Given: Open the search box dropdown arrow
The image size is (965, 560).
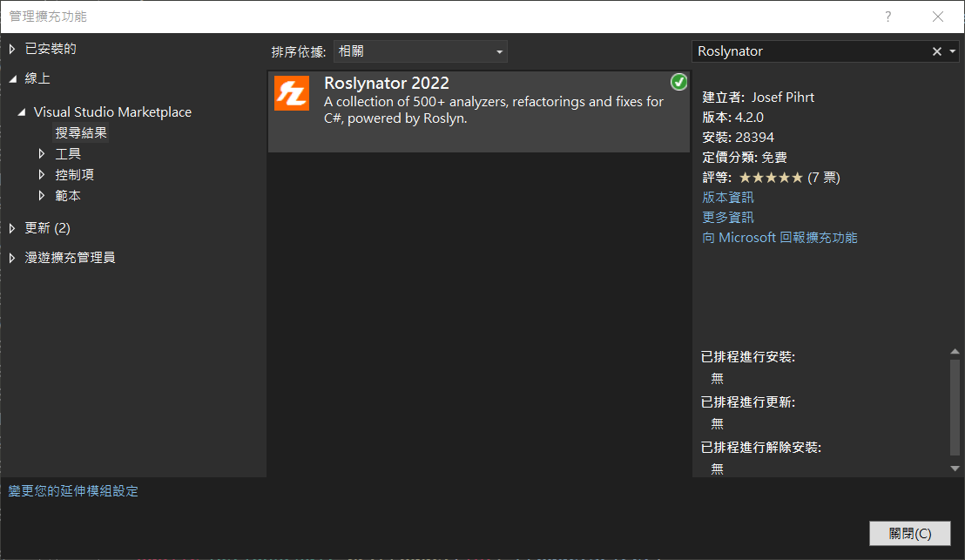Looking at the screenshot, I should click(x=952, y=51).
